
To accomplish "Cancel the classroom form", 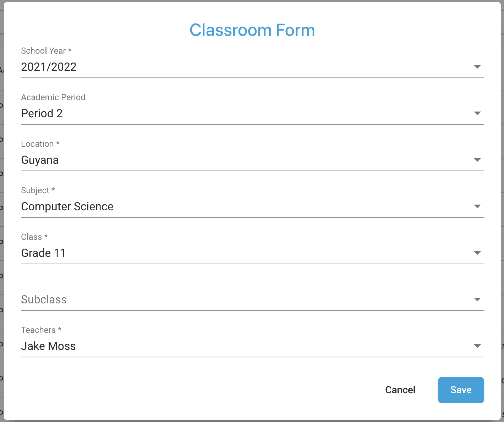I will [400, 390].
